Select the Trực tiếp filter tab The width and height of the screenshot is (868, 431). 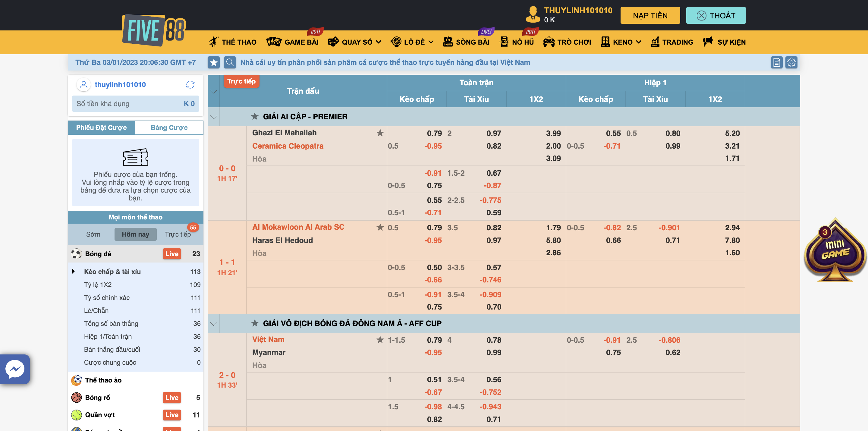178,234
